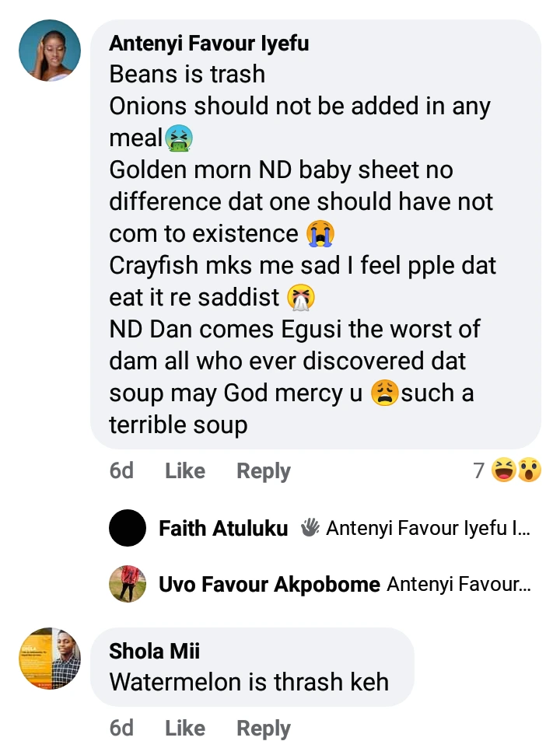
Task: View the 7 reactions count
Action: tap(479, 470)
